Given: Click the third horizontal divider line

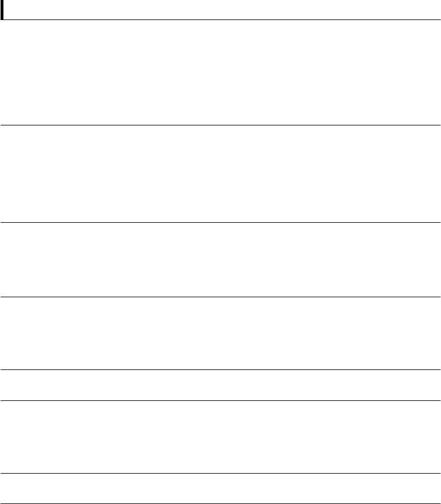Looking at the screenshot, I should pos(220,222).
